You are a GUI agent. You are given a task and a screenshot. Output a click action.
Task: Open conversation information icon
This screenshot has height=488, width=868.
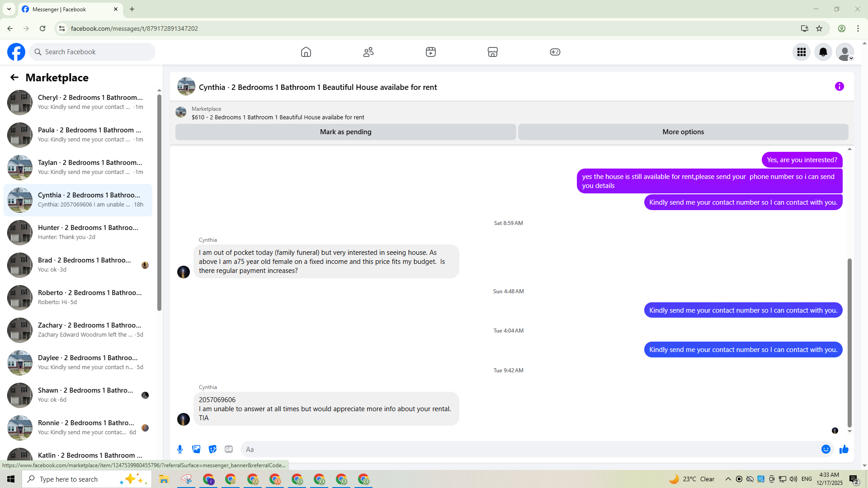pyautogui.click(x=839, y=86)
